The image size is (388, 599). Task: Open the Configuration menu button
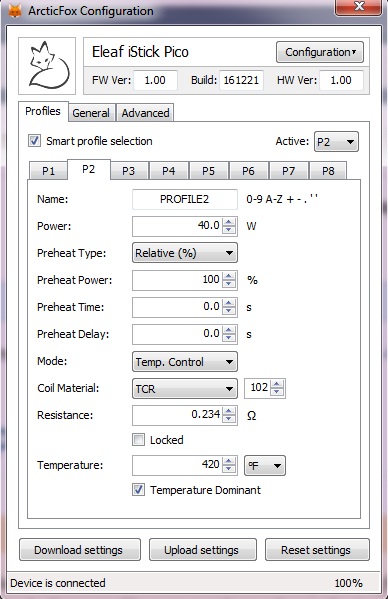[x=320, y=52]
